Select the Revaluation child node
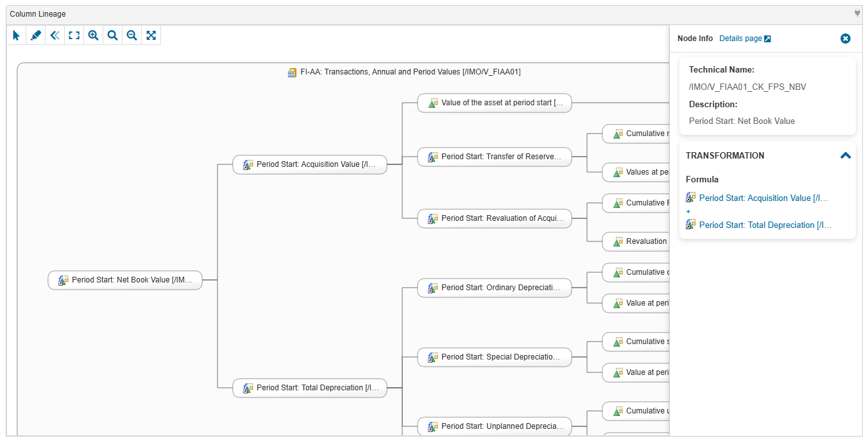868x443 pixels. click(x=636, y=241)
